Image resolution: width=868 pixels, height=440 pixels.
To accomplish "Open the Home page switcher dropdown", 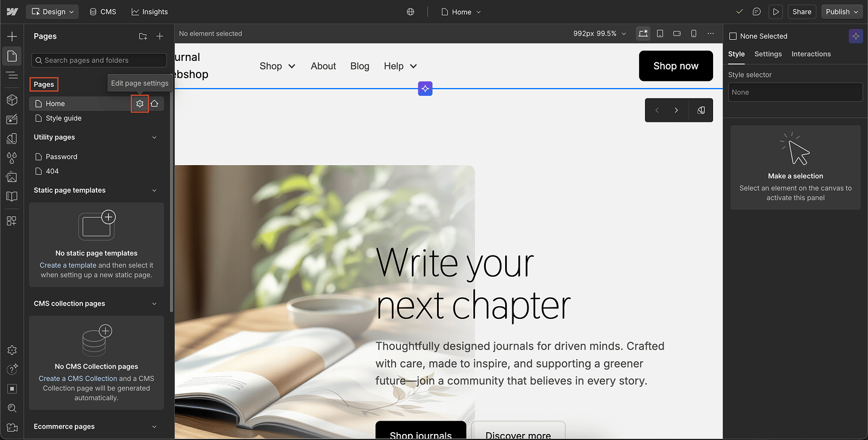I will [461, 11].
